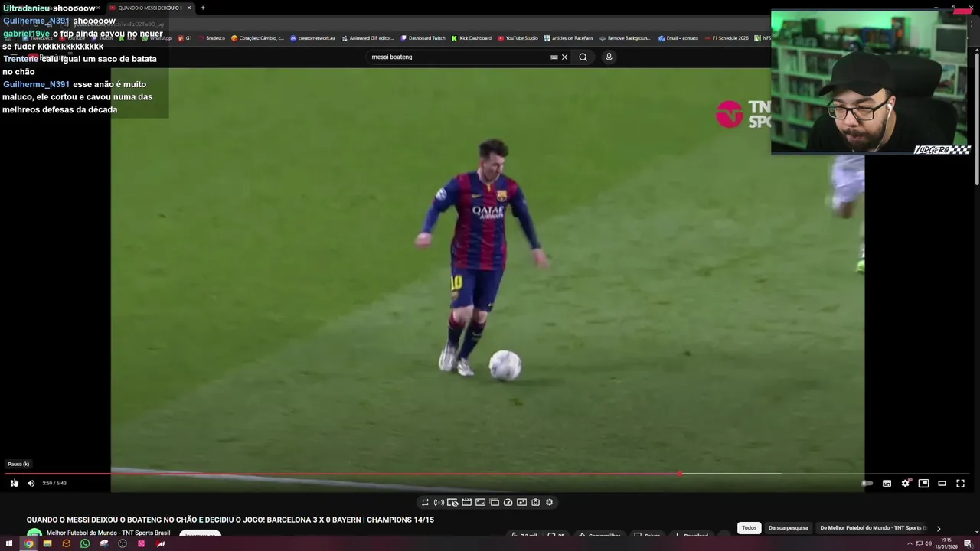
Task: Select the 'Todos' filter chip
Action: 749,527
